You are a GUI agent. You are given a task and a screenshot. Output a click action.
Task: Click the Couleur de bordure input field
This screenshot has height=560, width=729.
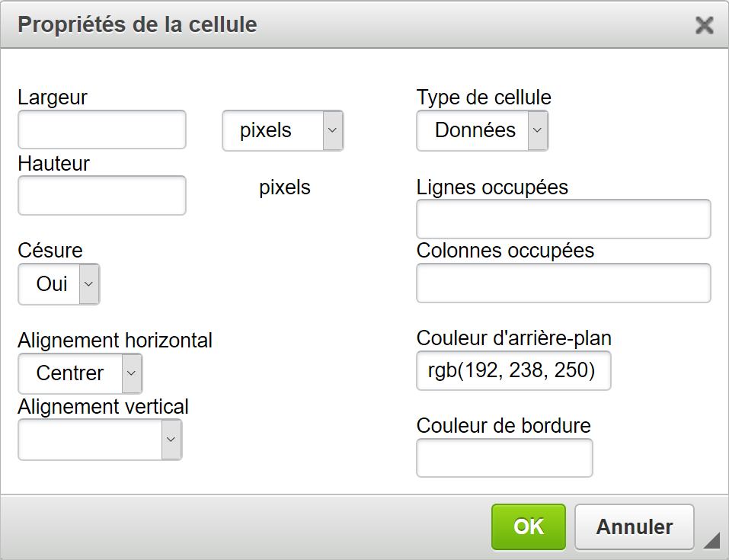click(x=504, y=458)
